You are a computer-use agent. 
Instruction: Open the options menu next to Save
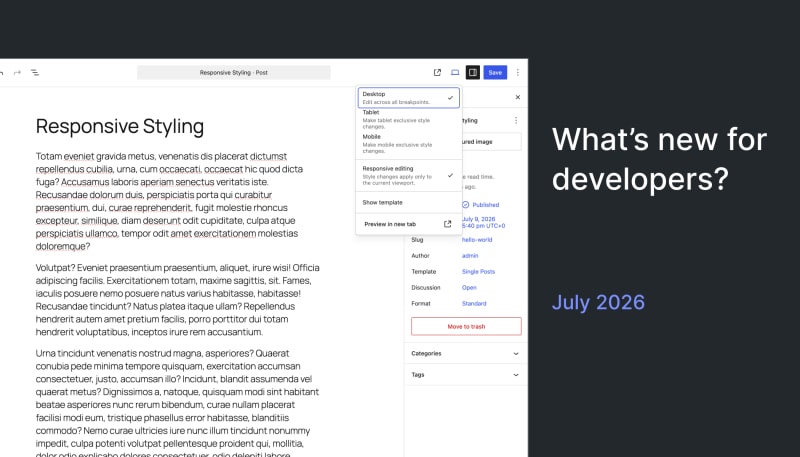[517, 72]
